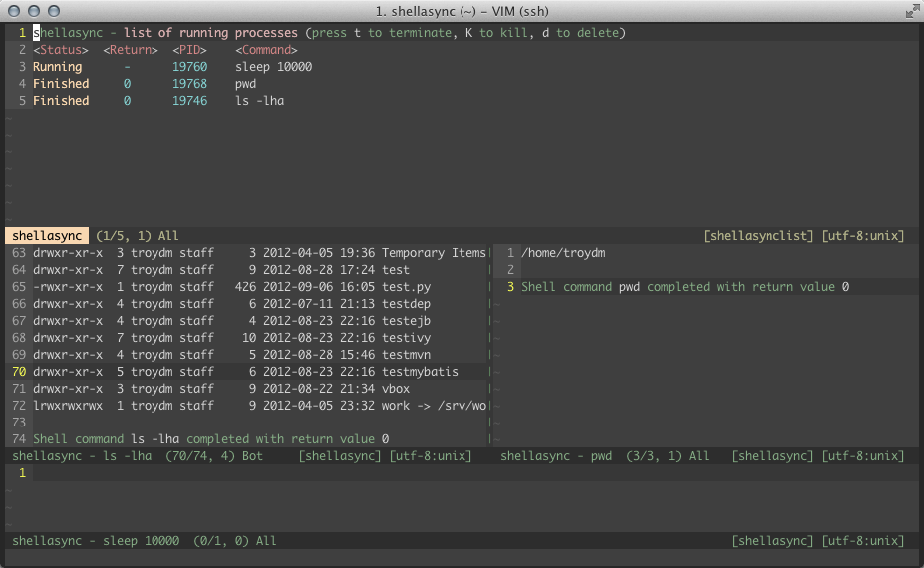Viewport: 924px width, 568px height.
Task: Click the 'testivy' directory line
Action: coord(231,338)
